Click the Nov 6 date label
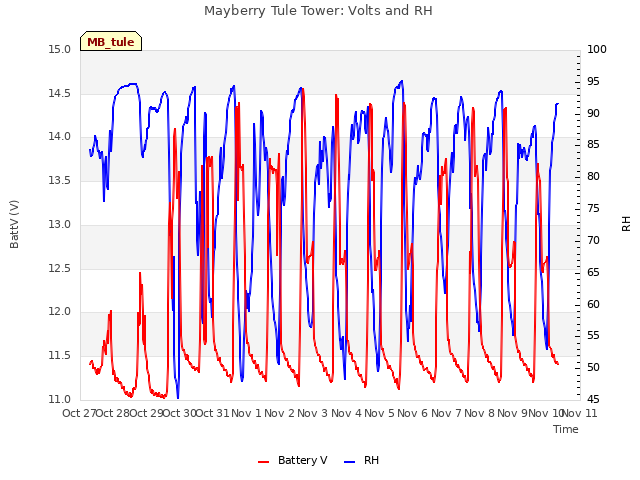640x480 pixels. point(413,413)
